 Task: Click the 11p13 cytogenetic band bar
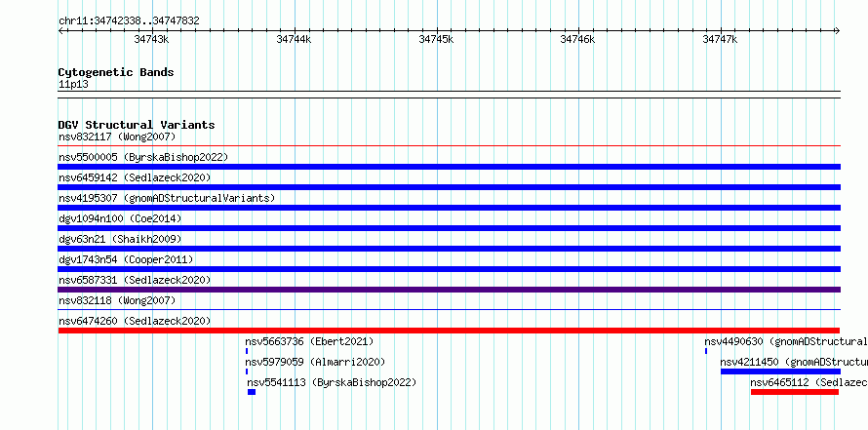click(450, 95)
